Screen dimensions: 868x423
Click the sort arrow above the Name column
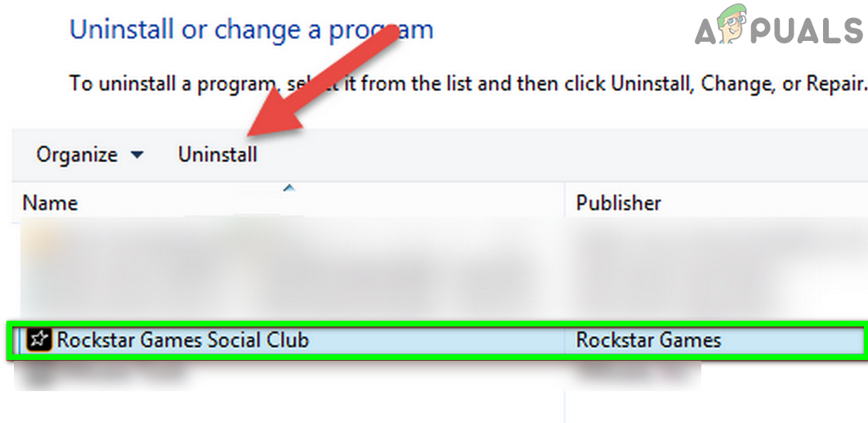289,189
